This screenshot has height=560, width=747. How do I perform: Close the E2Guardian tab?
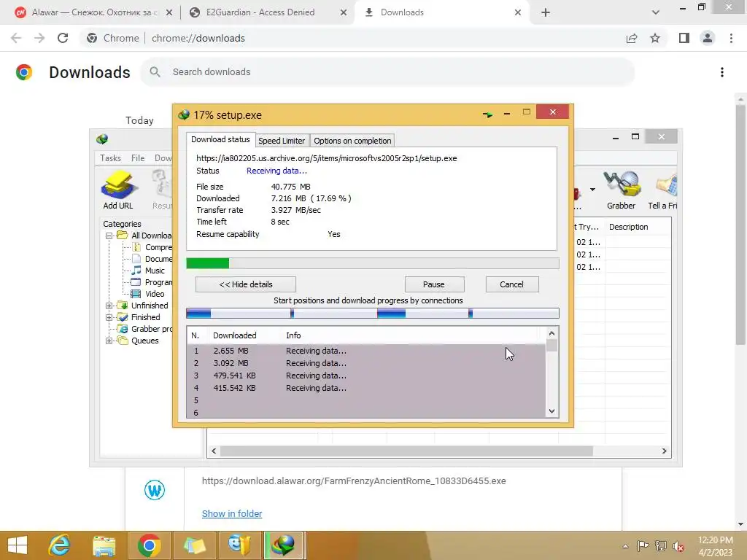pos(344,12)
